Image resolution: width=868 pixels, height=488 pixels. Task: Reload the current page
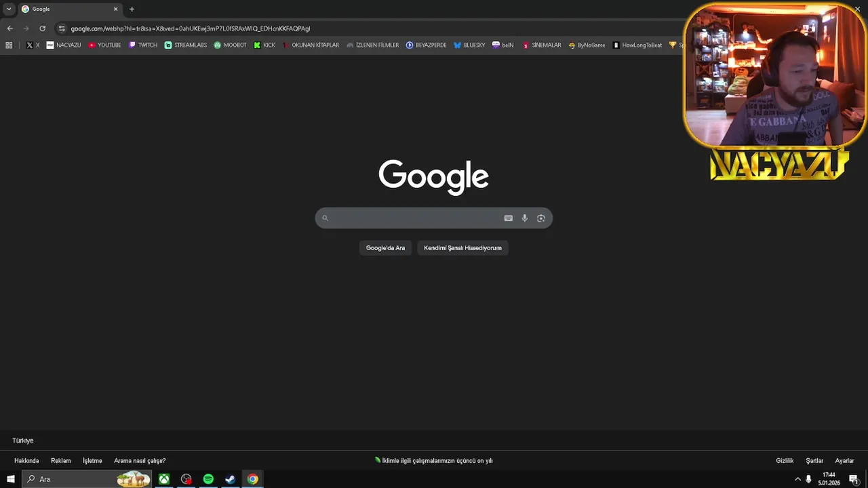42,28
